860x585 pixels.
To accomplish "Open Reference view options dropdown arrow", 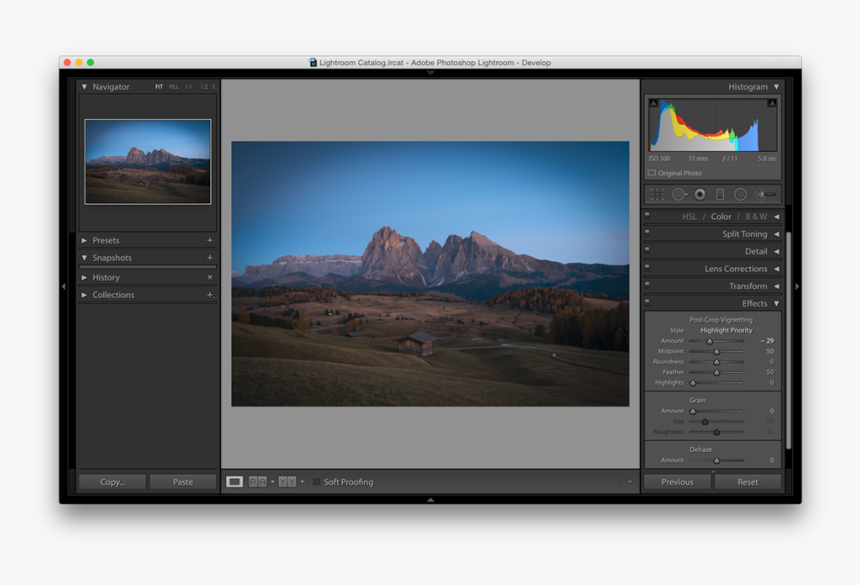I will click(x=273, y=482).
